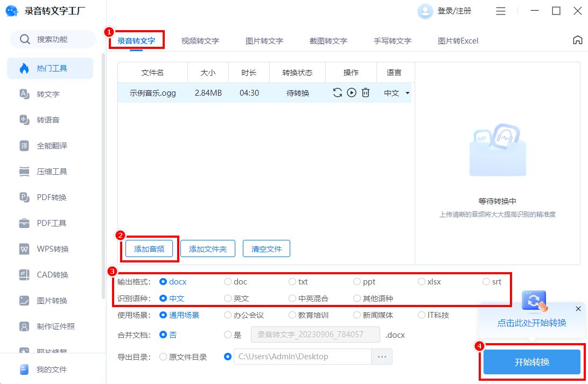Select the 转语音 tool in the sidebar
Viewport: 588px width, 384px height.
point(48,119)
